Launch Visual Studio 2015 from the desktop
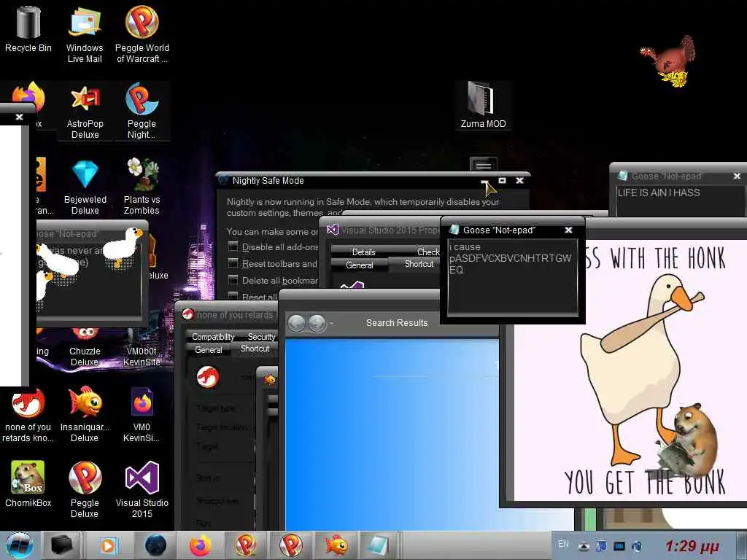The image size is (747, 560). tap(142, 489)
